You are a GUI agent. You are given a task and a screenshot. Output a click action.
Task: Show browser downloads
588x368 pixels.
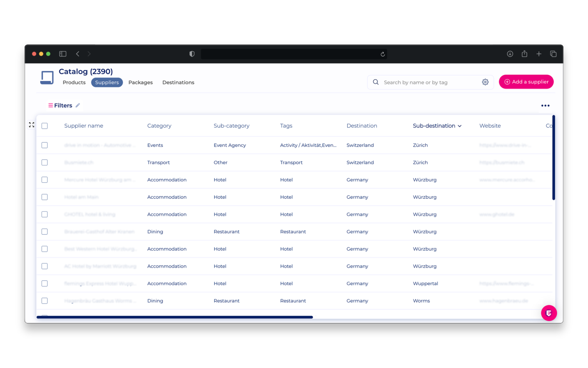(x=510, y=54)
